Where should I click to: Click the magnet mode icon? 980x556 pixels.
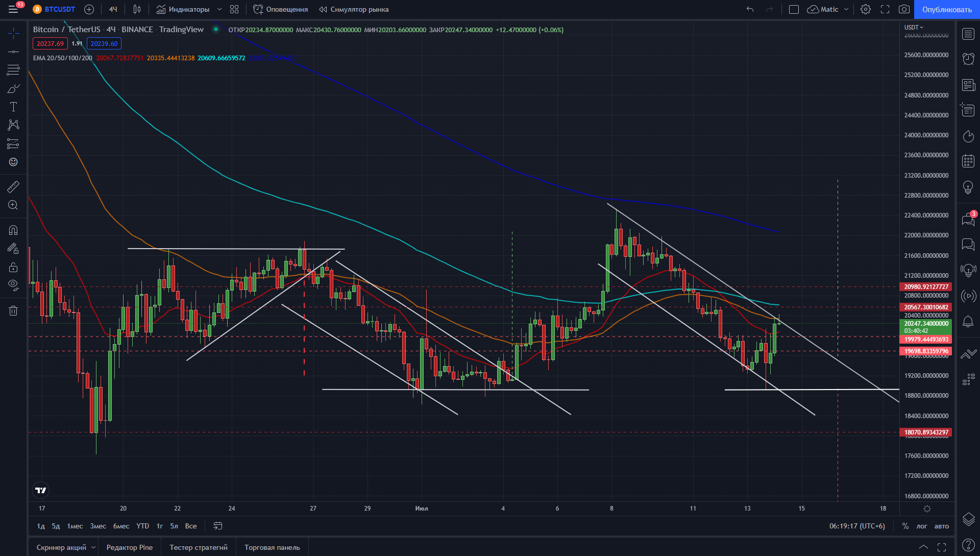point(13,230)
